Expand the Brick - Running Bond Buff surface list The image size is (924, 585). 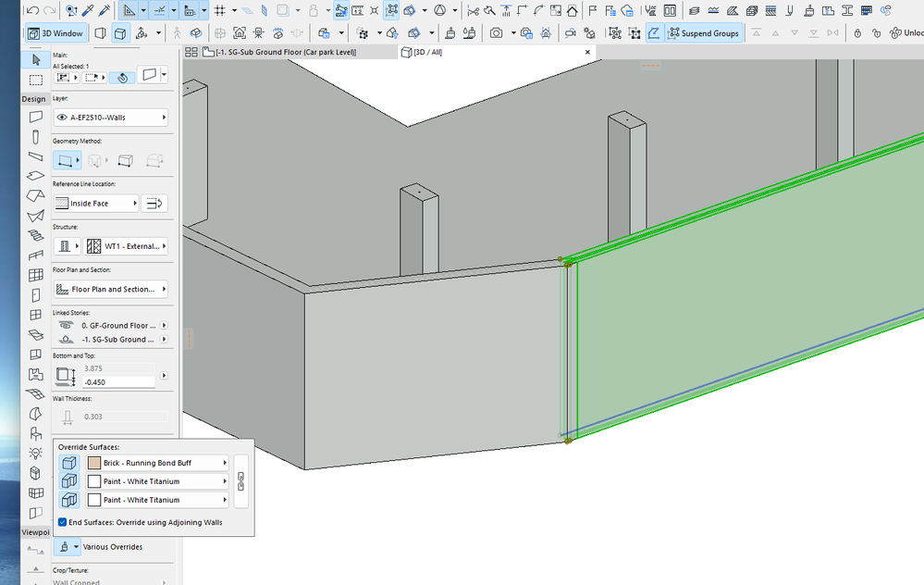(225, 463)
